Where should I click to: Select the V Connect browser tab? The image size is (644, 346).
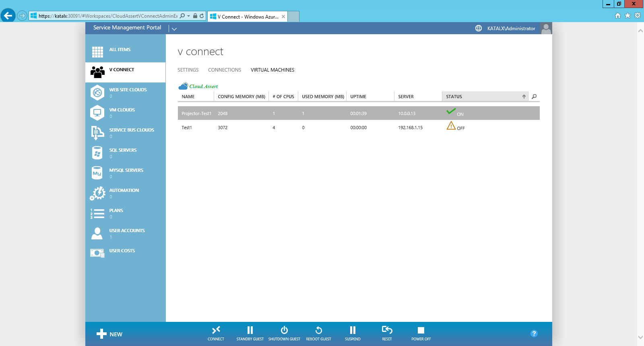[248, 16]
